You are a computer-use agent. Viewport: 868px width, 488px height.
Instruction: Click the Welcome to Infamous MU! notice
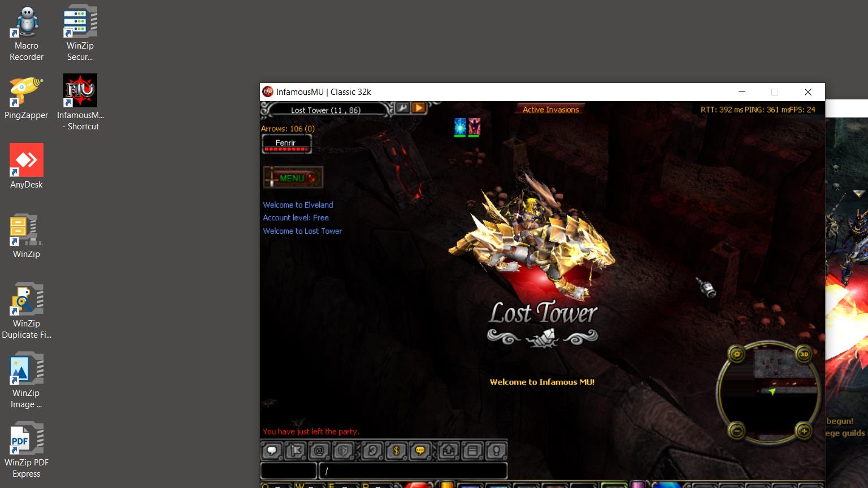[x=542, y=382]
